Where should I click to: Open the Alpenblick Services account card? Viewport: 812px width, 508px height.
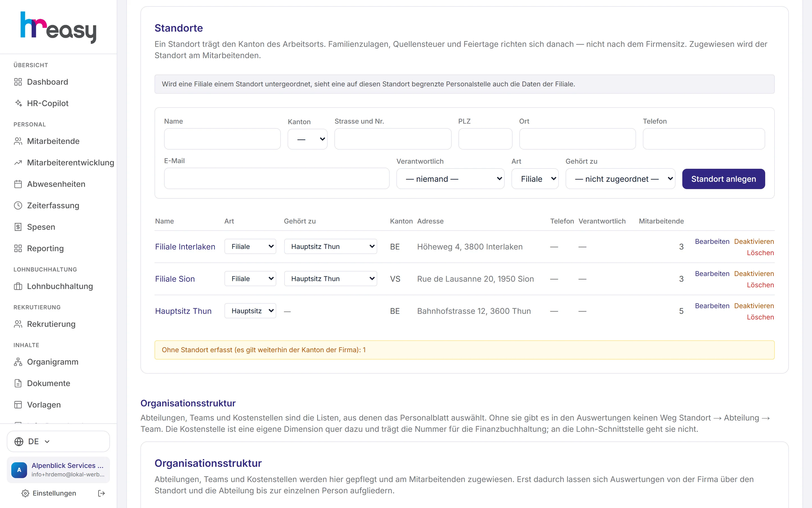click(58, 470)
